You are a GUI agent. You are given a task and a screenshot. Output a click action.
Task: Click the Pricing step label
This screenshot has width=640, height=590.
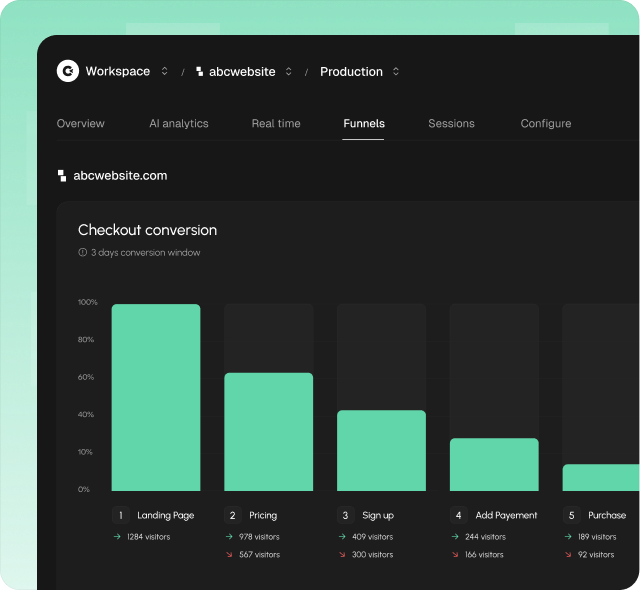point(263,516)
